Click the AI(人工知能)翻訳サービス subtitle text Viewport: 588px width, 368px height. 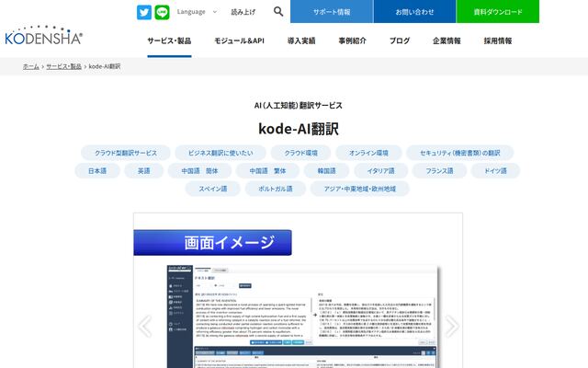[x=298, y=106]
